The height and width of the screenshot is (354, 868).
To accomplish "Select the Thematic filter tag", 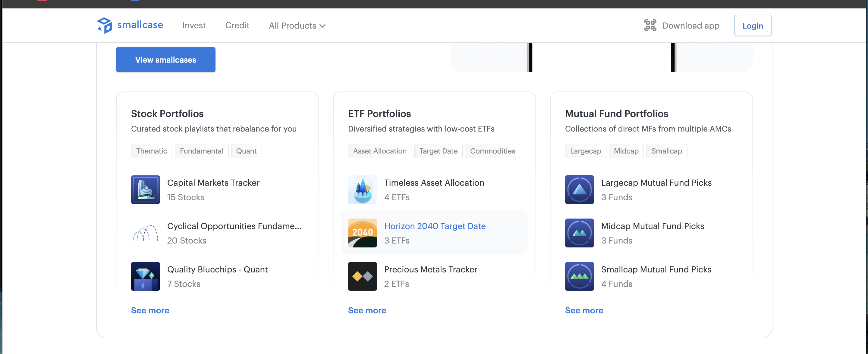I will point(152,151).
